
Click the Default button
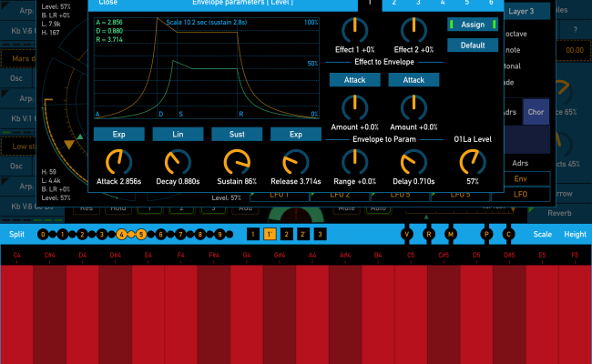click(x=473, y=45)
